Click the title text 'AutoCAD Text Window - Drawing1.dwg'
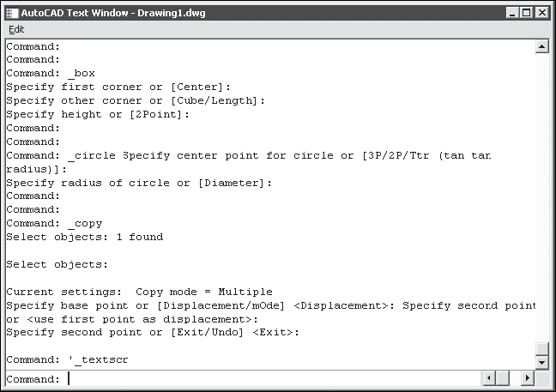The image size is (556, 392). [x=113, y=13]
